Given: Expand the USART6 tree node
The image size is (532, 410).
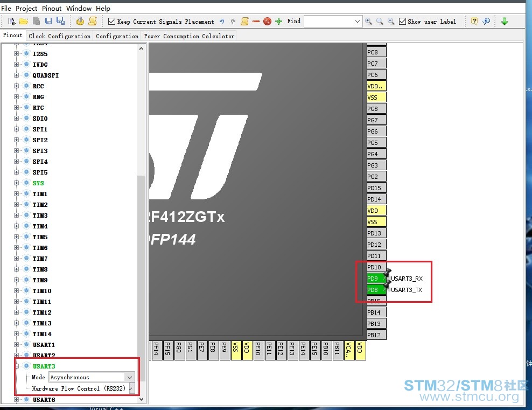Looking at the screenshot, I should click(16, 399).
